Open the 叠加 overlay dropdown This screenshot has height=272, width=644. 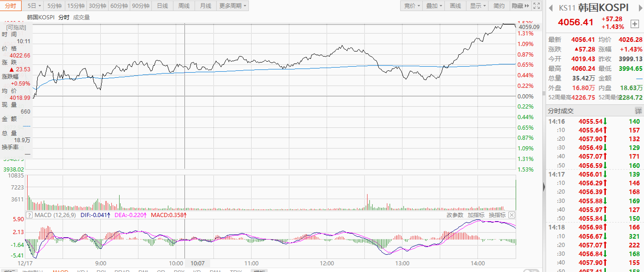[x=434, y=6]
